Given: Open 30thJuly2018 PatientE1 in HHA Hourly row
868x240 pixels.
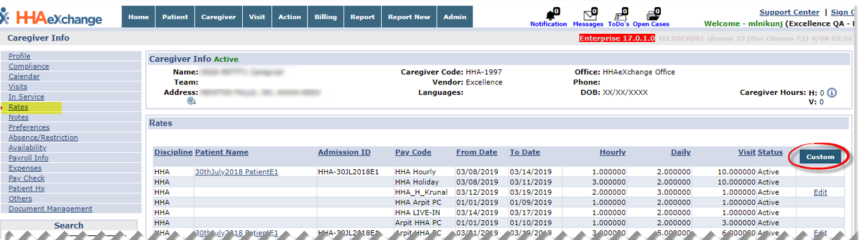Looking at the screenshot, I should click(x=237, y=172).
